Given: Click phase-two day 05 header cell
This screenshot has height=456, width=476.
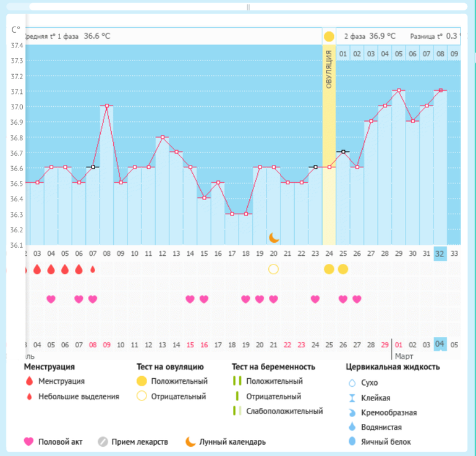Looking at the screenshot, I should (399, 54).
